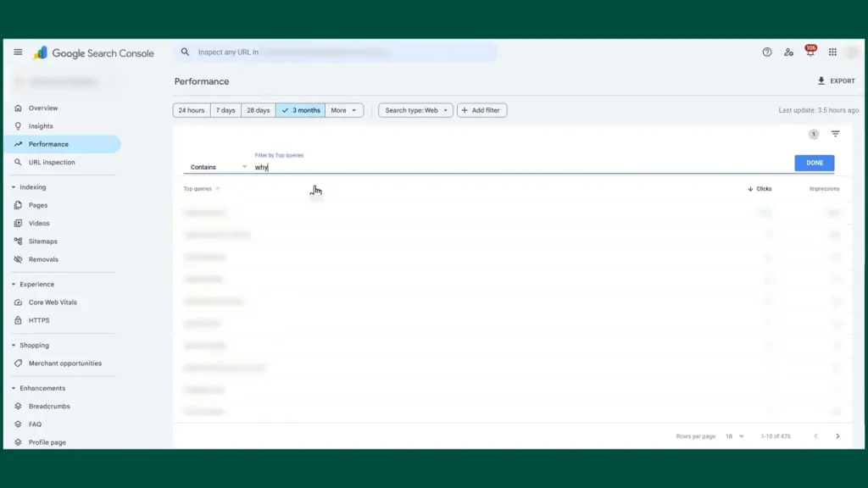Open the More date range dropdown

tap(344, 110)
